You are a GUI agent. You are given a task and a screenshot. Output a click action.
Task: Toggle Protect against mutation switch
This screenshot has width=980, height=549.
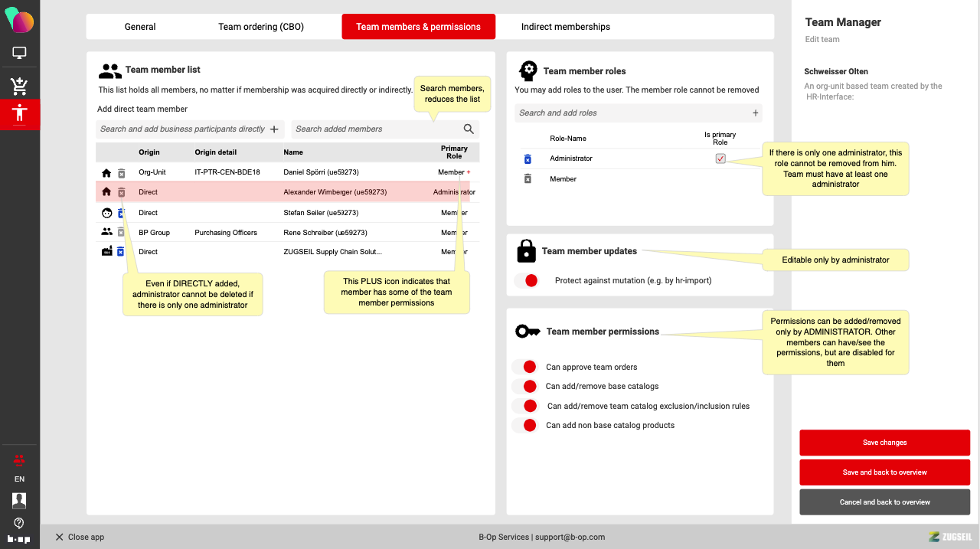tap(527, 281)
